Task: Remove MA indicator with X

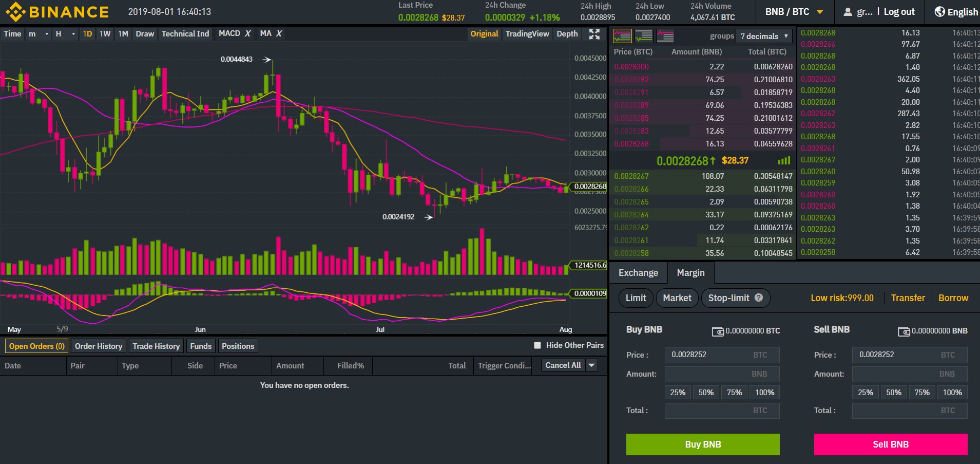Action: coord(279,33)
